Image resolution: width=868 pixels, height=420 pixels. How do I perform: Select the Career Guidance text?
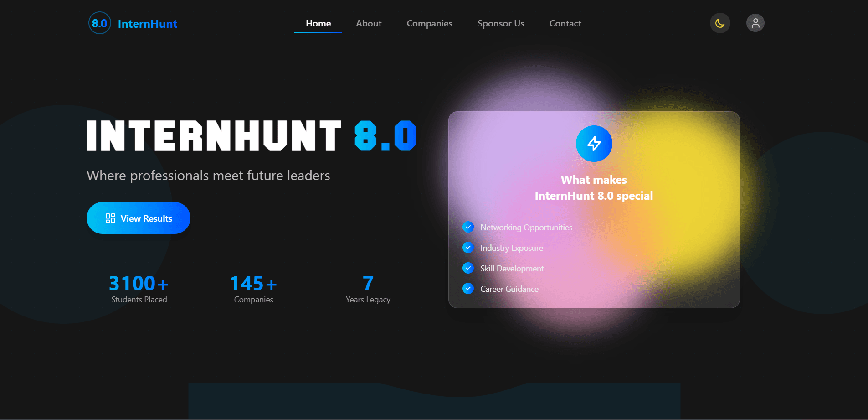pos(509,289)
